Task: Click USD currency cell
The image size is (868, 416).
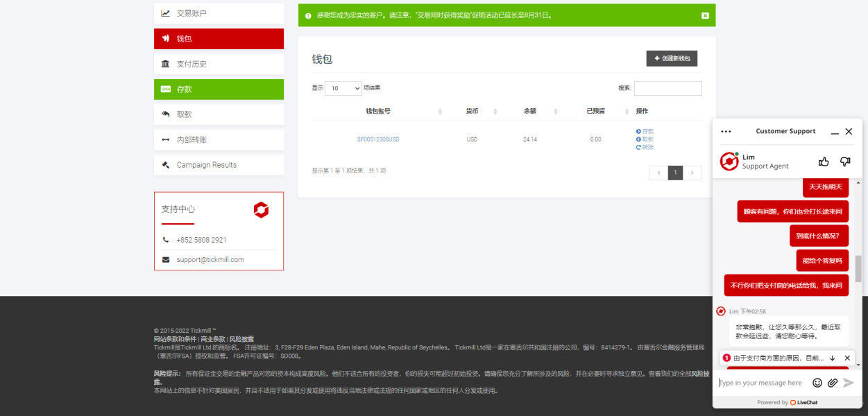Action: pyautogui.click(x=472, y=139)
